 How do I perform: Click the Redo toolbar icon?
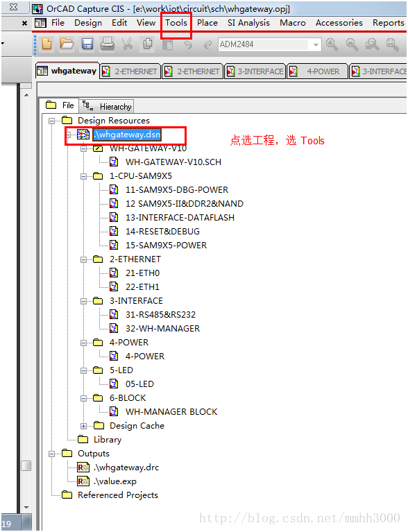pos(207,44)
